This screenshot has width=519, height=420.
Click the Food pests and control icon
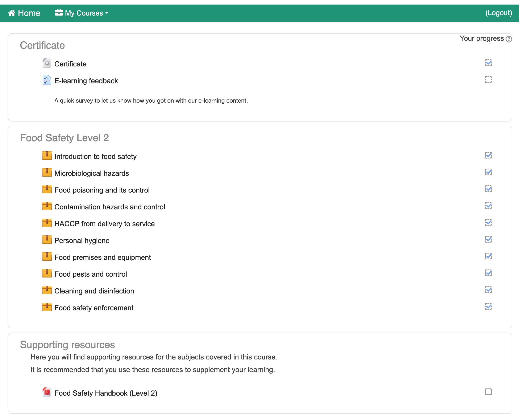tap(47, 273)
